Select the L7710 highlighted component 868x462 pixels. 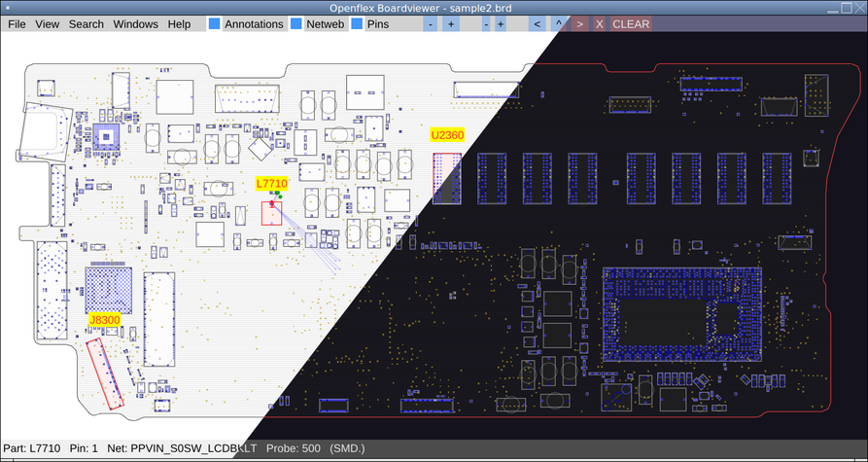(x=272, y=213)
